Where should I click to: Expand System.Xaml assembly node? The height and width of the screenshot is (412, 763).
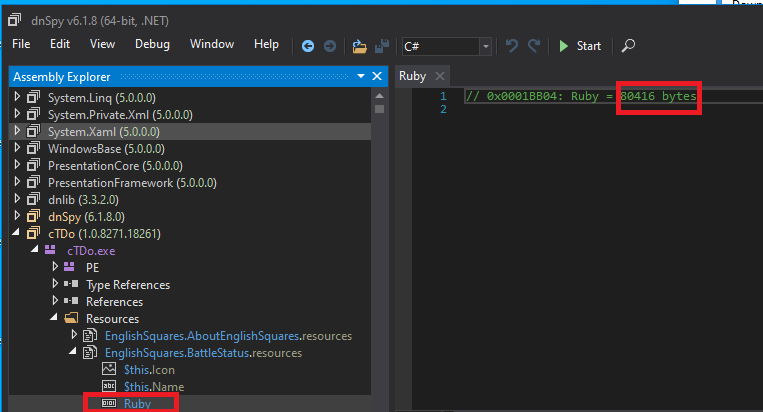pos(17,131)
